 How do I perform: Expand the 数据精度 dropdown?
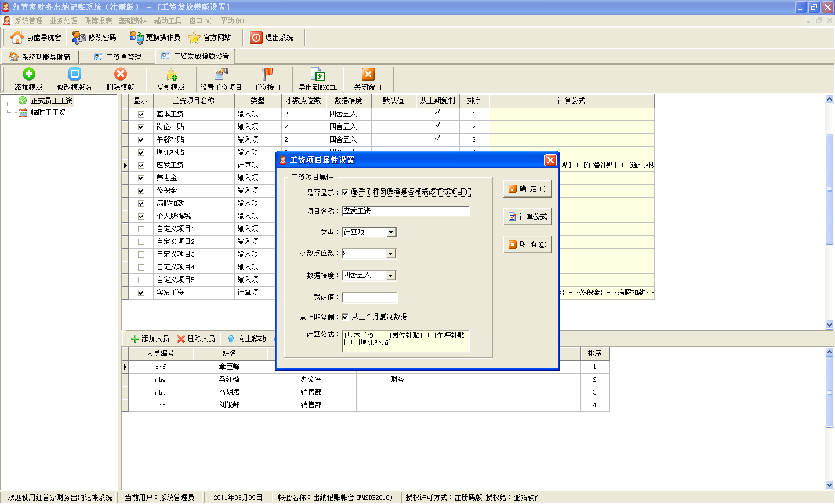tap(391, 276)
